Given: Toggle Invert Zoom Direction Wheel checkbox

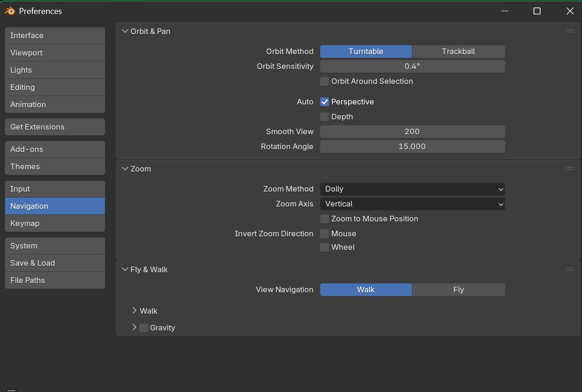Looking at the screenshot, I should (324, 247).
